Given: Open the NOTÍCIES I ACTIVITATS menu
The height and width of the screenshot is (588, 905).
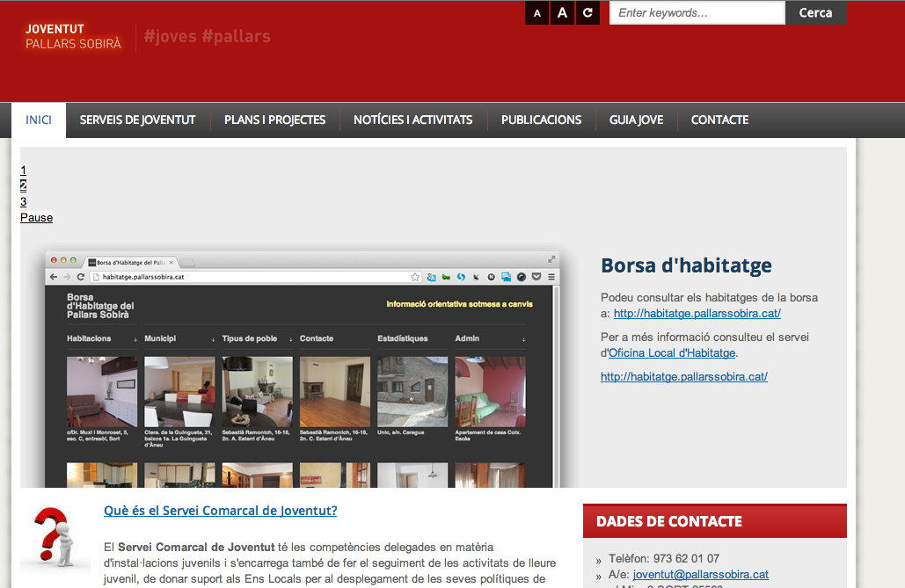Looking at the screenshot, I should click(x=412, y=120).
